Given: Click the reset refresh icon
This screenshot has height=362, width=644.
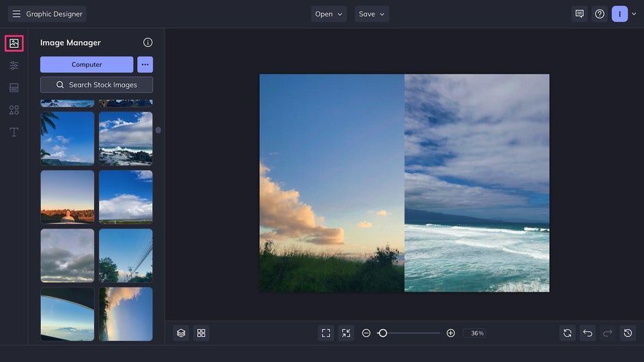Looking at the screenshot, I should [x=568, y=333].
